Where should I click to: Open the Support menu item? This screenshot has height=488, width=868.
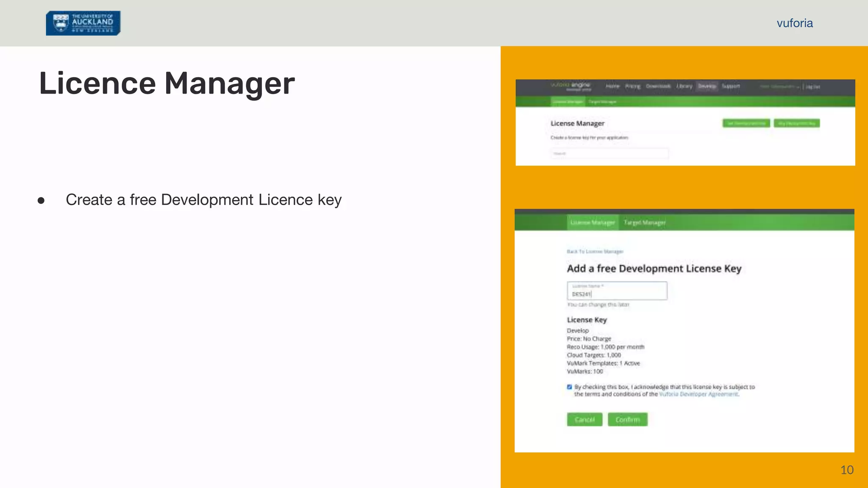(731, 86)
